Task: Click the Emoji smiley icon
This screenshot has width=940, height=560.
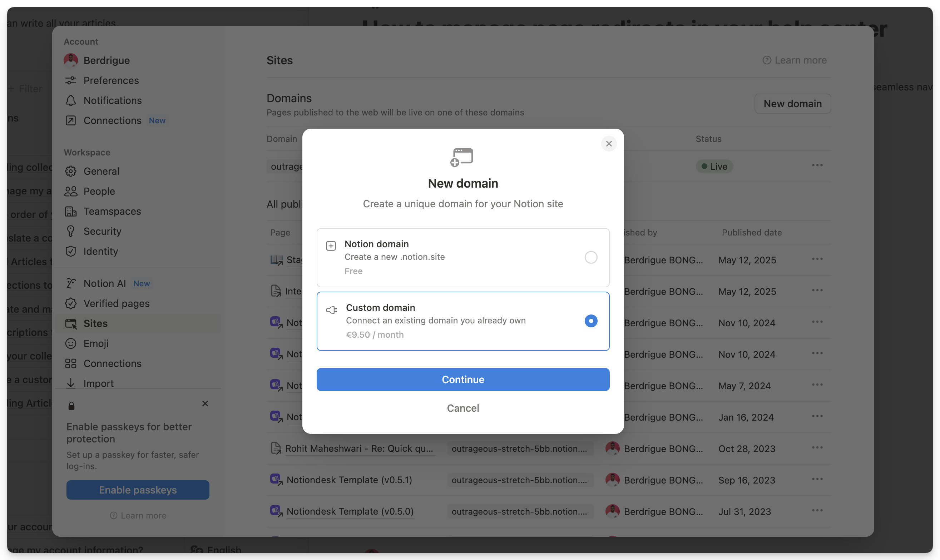Action: (x=70, y=343)
